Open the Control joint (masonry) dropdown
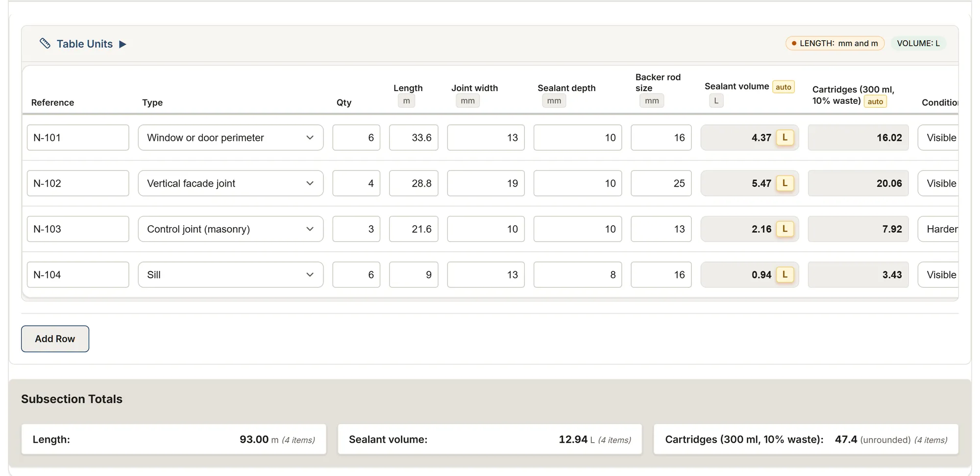The image size is (980, 476). coord(231,229)
